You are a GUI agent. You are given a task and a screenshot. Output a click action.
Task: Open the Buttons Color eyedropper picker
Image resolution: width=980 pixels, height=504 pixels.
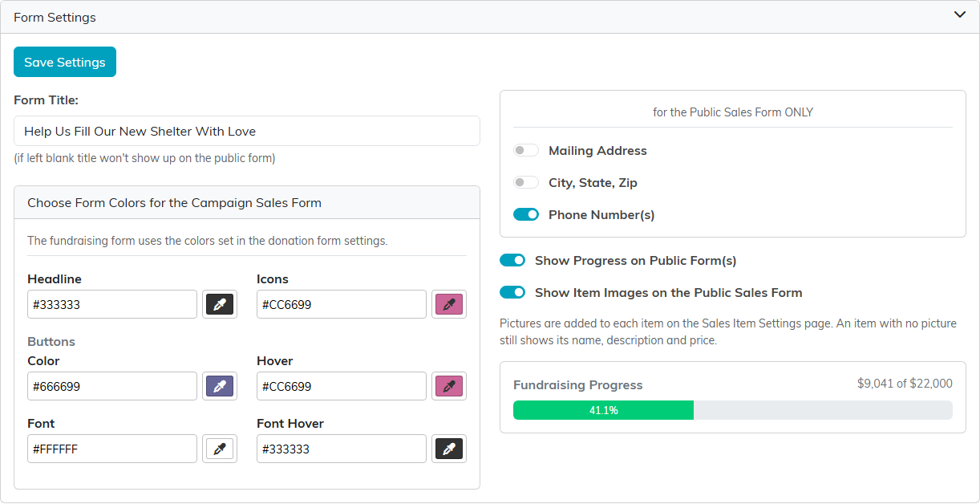coord(220,386)
